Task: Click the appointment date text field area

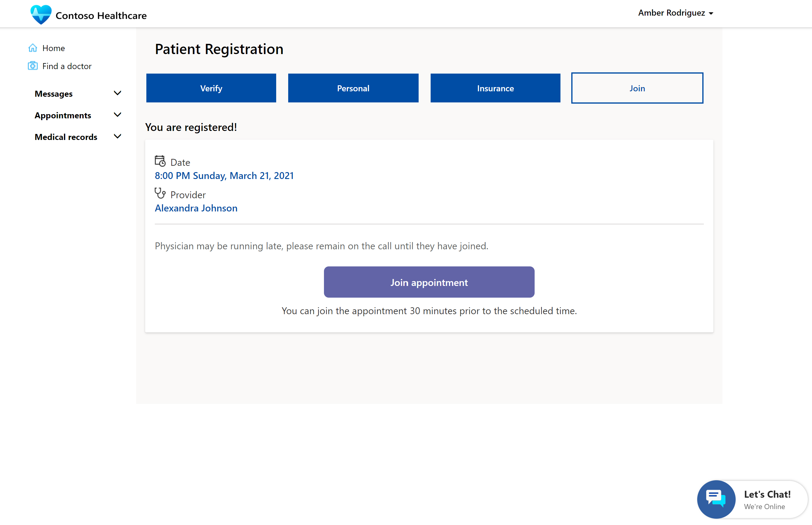Action: click(224, 176)
